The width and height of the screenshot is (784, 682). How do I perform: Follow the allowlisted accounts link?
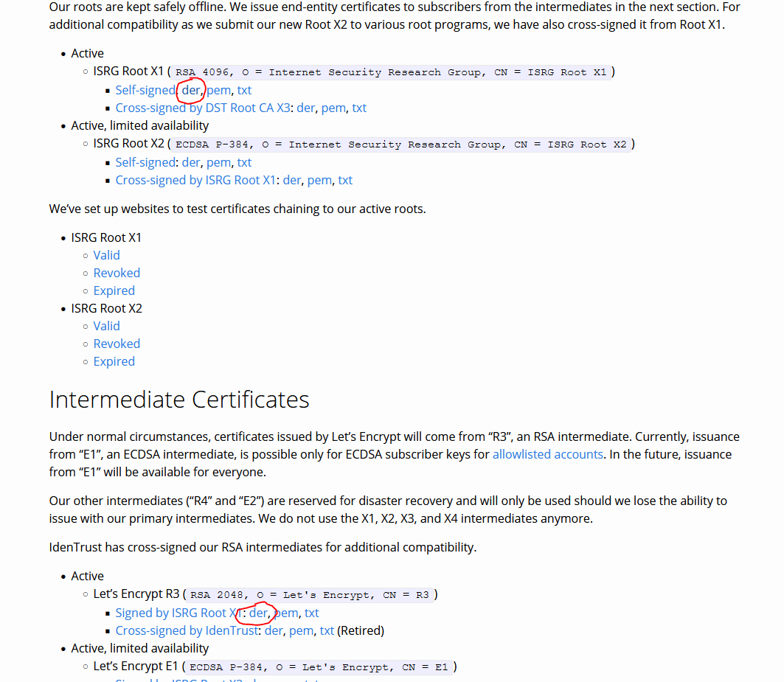[547, 454]
